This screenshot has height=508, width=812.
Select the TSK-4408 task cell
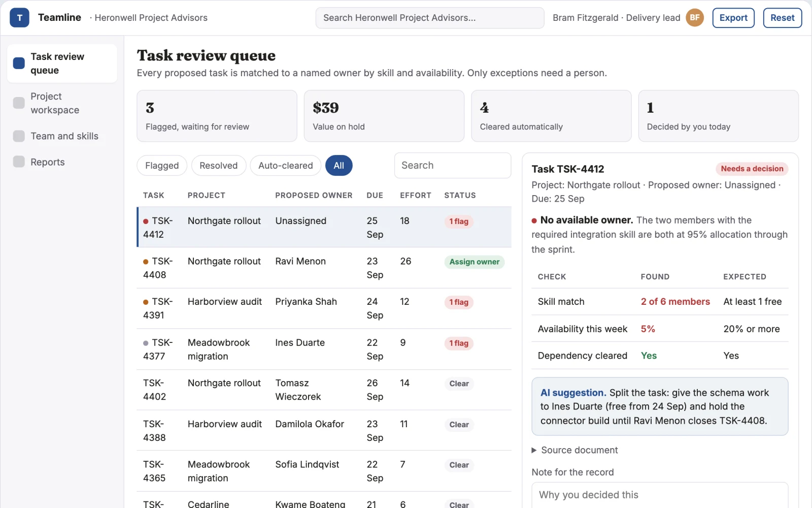pos(159,268)
